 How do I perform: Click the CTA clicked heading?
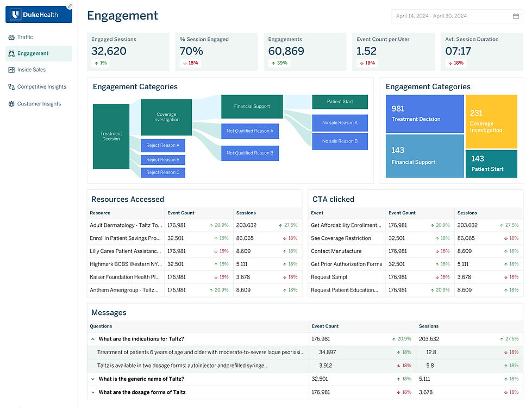tap(333, 200)
